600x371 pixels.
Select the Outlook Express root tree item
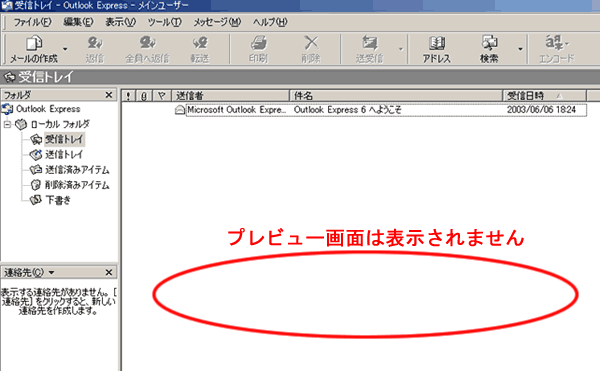pyautogui.click(x=48, y=109)
